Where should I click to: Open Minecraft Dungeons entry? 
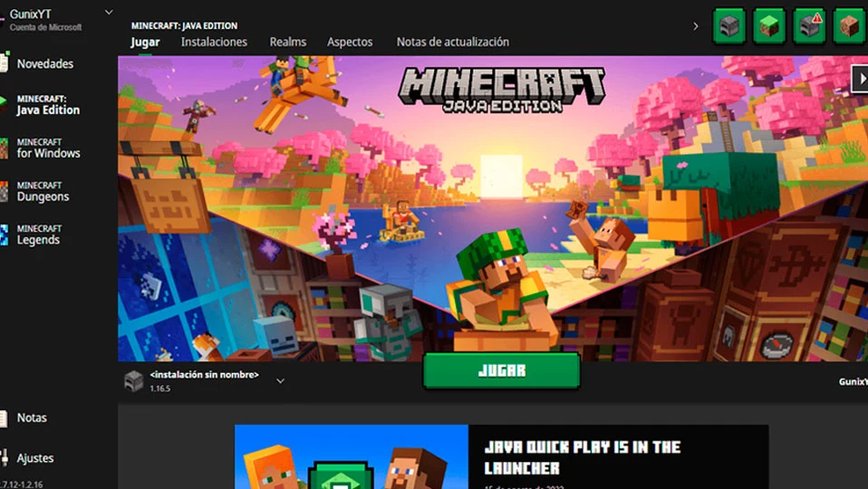point(42,191)
